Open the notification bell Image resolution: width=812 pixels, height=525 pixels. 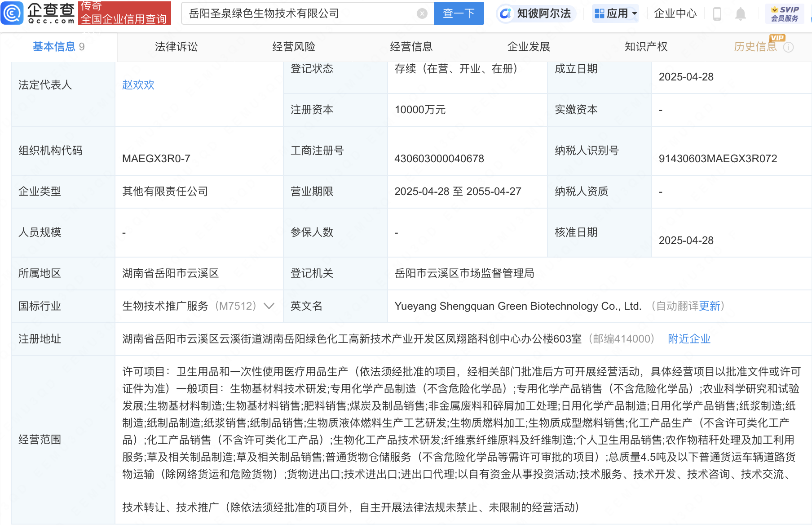coord(741,14)
